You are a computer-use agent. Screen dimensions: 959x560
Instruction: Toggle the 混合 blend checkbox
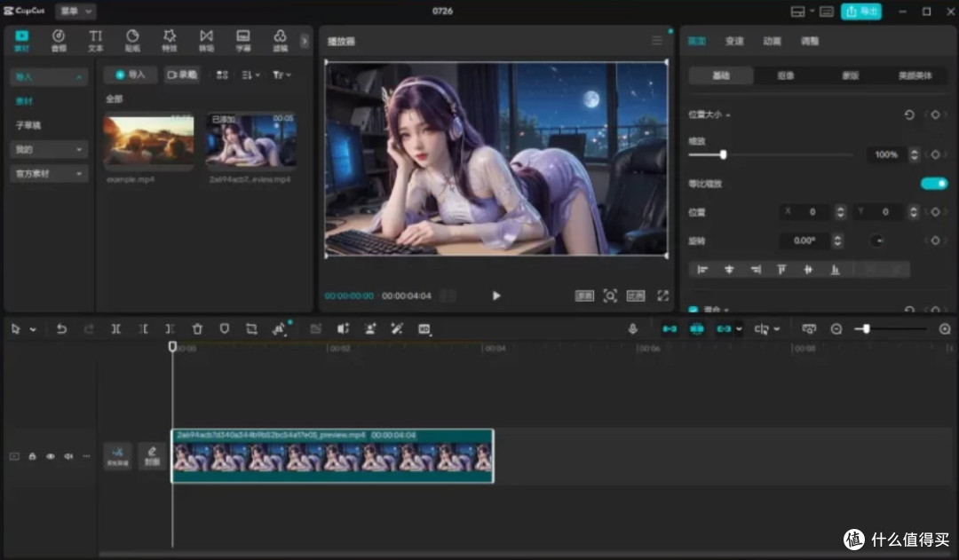pyautogui.click(x=693, y=310)
